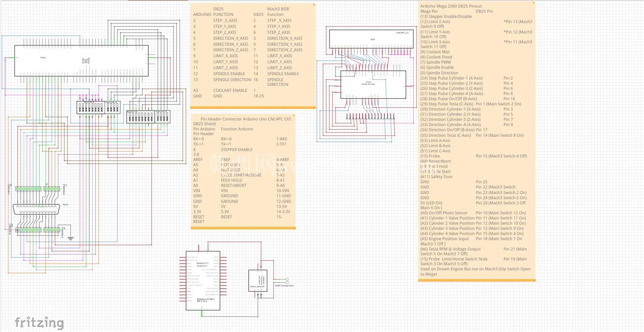The image size is (644, 332).
Task: Click the '1-RX0' pin entry
Action: [x=282, y=139]
